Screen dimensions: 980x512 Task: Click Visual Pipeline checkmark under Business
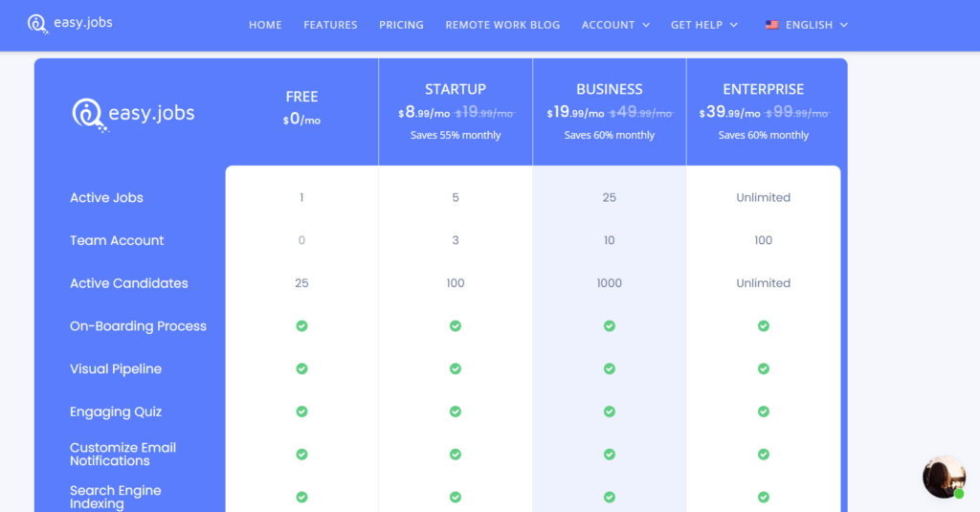point(610,368)
